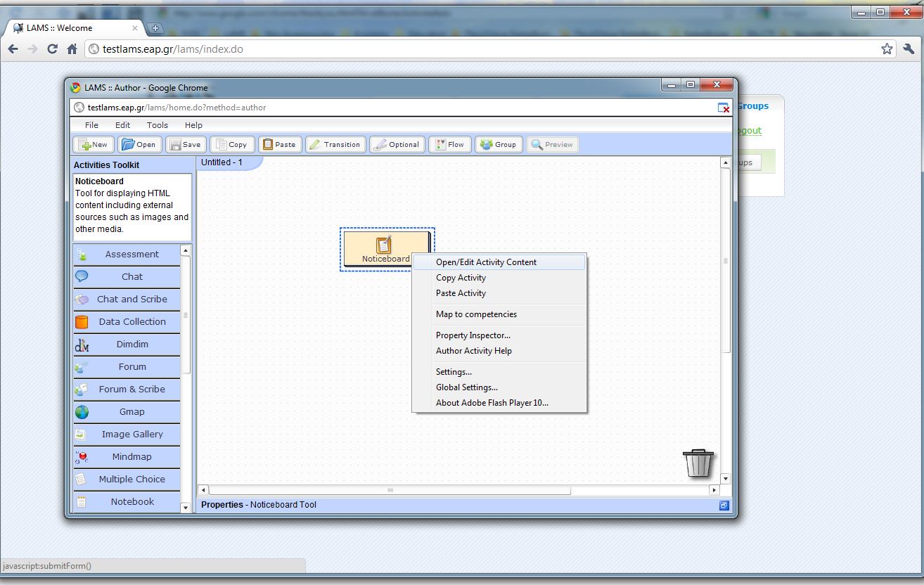
Task: Open the Optional activity toolbar dropdown
Action: coord(397,144)
